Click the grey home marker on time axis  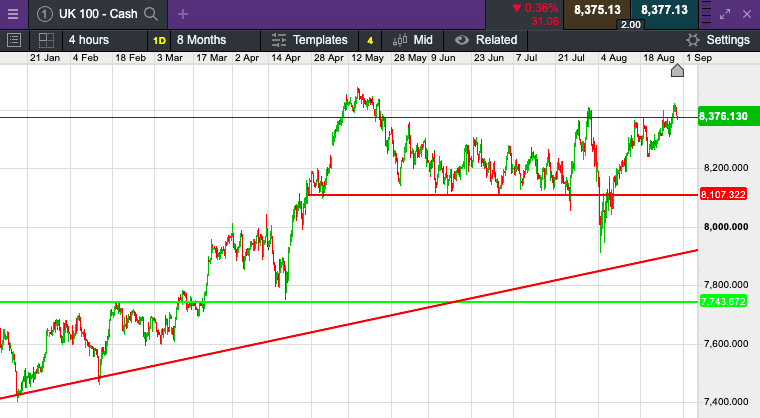tap(677, 71)
